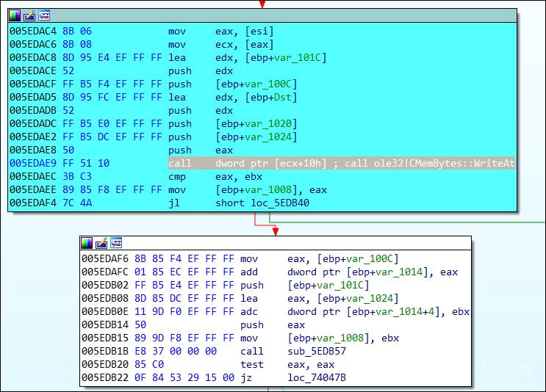Click Dst operand in lea edx, [ebp+Dst]

pos(283,97)
